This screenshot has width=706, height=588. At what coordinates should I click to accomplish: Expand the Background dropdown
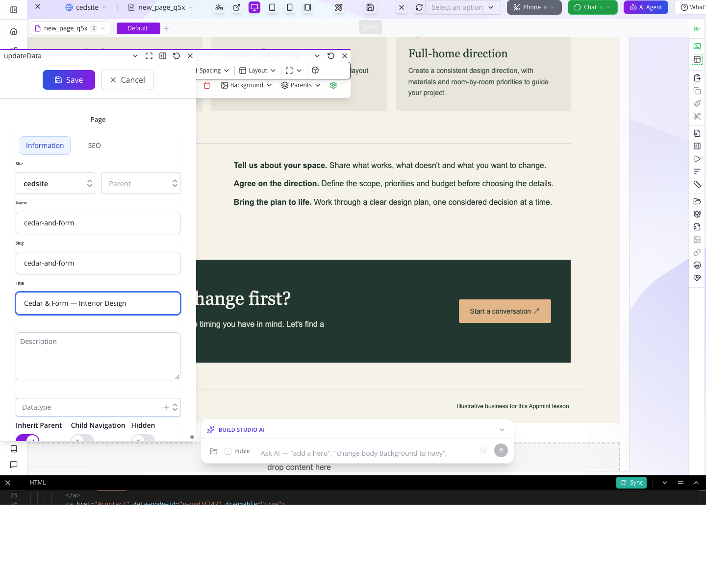click(246, 85)
